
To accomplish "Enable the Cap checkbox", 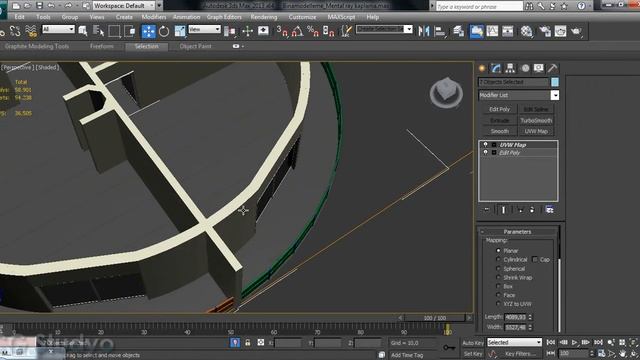I will (535, 259).
